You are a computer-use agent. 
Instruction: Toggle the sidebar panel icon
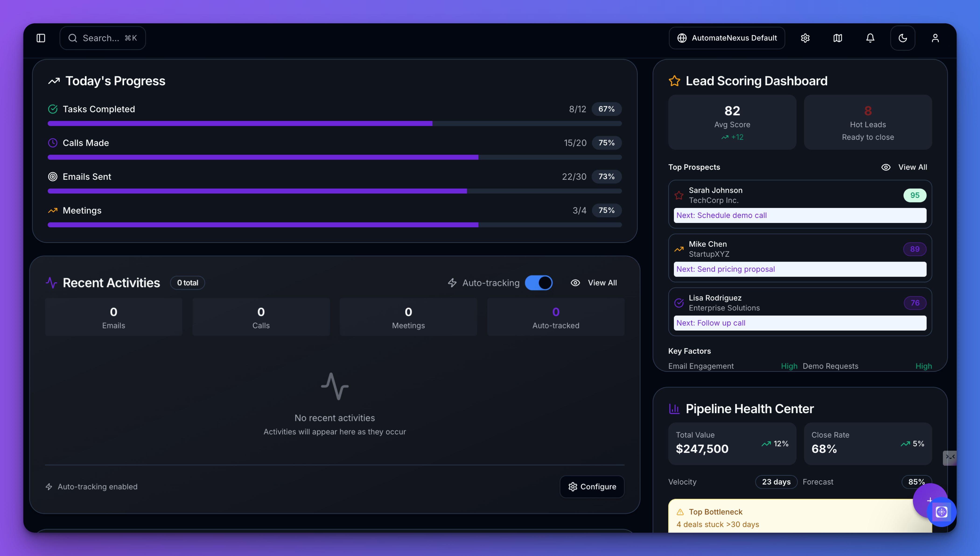point(41,38)
